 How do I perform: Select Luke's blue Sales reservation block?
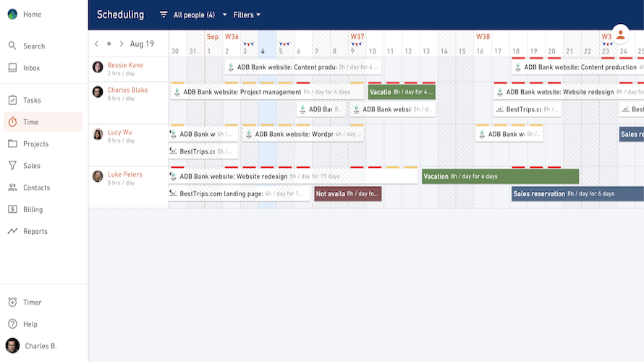pos(577,193)
